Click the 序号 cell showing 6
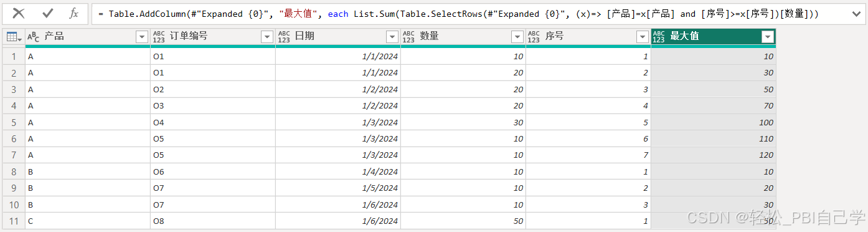 pos(588,138)
